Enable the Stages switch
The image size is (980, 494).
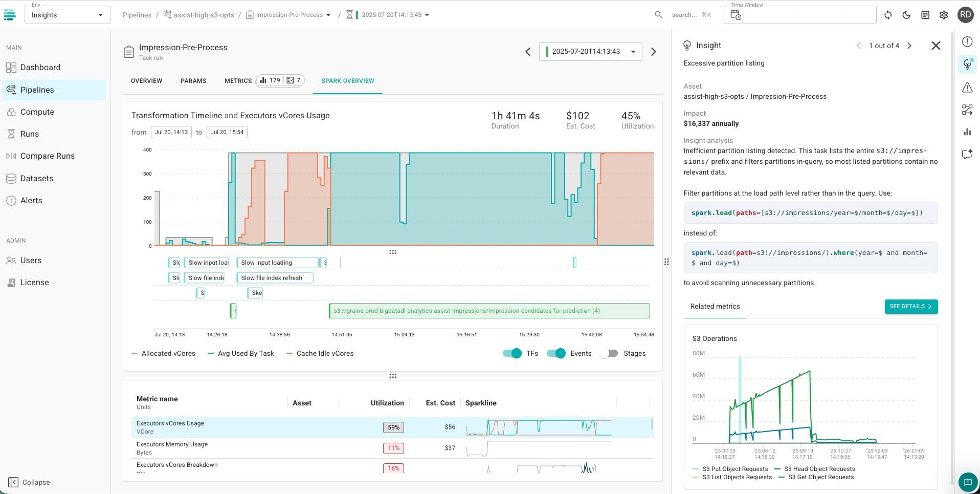pos(609,353)
